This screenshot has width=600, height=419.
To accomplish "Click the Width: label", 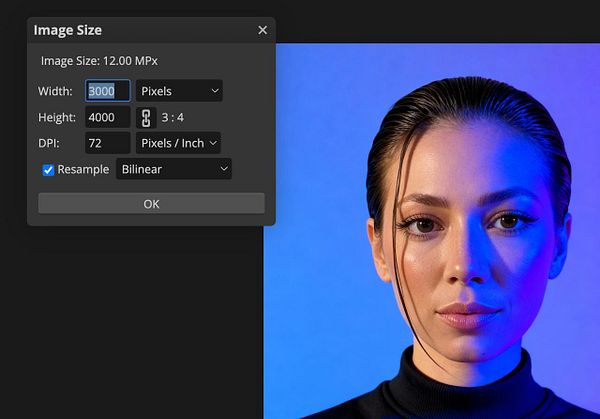I will [55, 91].
